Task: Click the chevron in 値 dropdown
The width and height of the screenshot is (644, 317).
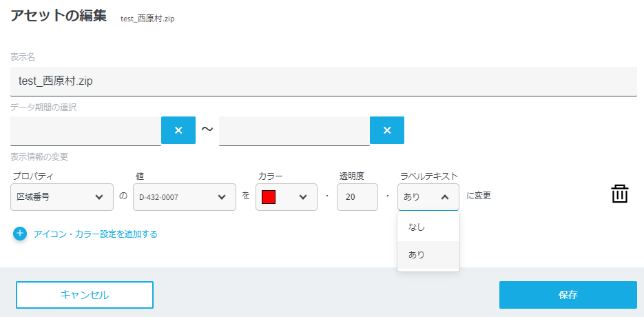Action: pyautogui.click(x=222, y=197)
